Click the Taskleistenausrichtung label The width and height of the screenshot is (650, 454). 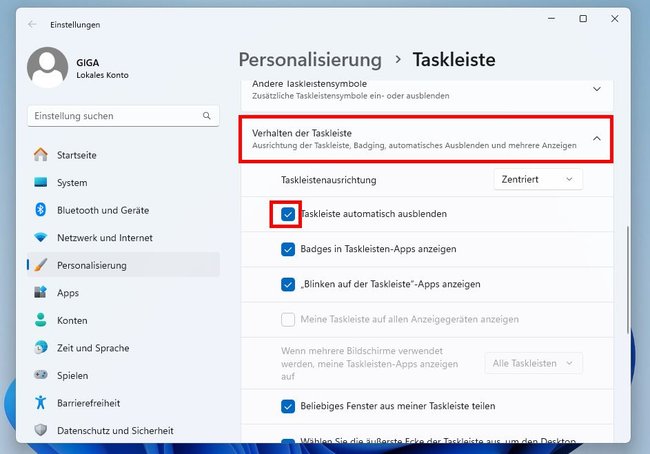click(x=329, y=180)
